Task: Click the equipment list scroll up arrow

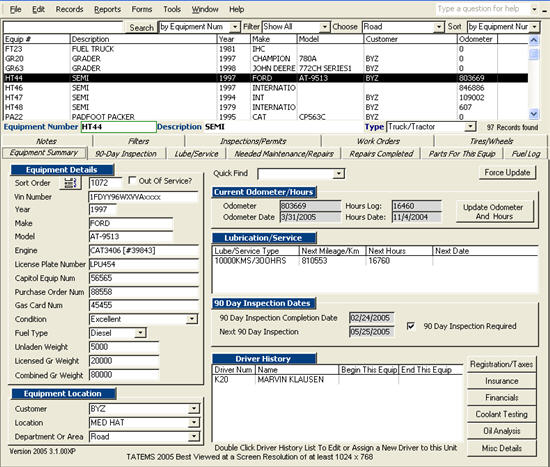Action: click(534, 40)
